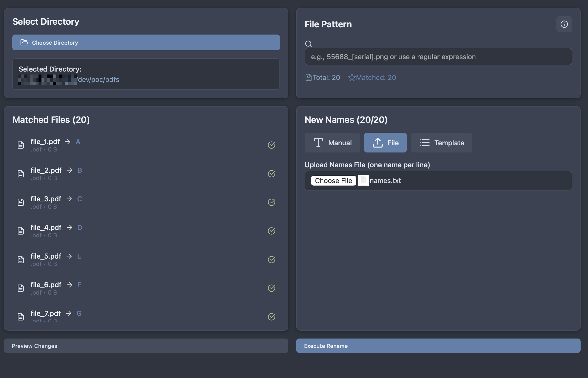Click the document icon beside file_1.pdf
The width and height of the screenshot is (588, 378).
click(x=21, y=145)
